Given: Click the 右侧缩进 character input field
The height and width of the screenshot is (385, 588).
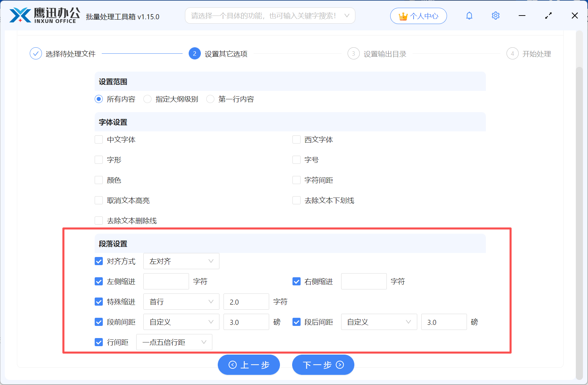Looking at the screenshot, I should pyautogui.click(x=364, y=281).
